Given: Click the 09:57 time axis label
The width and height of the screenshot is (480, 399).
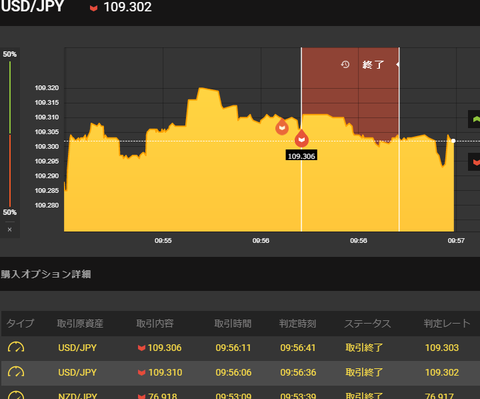Looking at the screenshot, I should (x=456, y=240).
